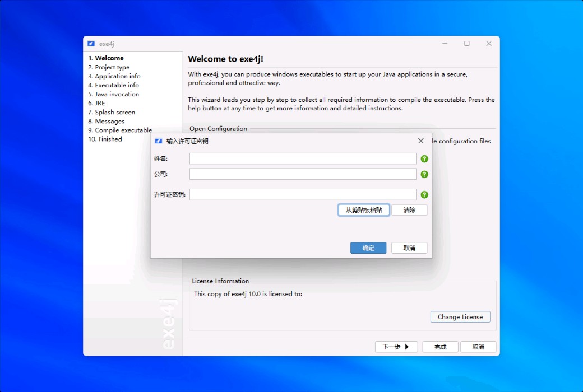Click the 'Welcome to exe4j!' heading
The height and width of the screenshot is (392, 583).
pyautogui.click(x=226, y=59)
